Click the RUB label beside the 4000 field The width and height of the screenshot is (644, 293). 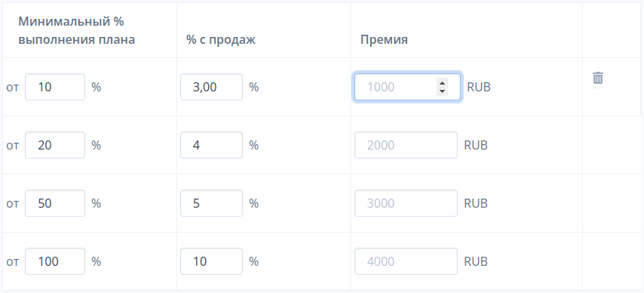[x=476, y=261]
